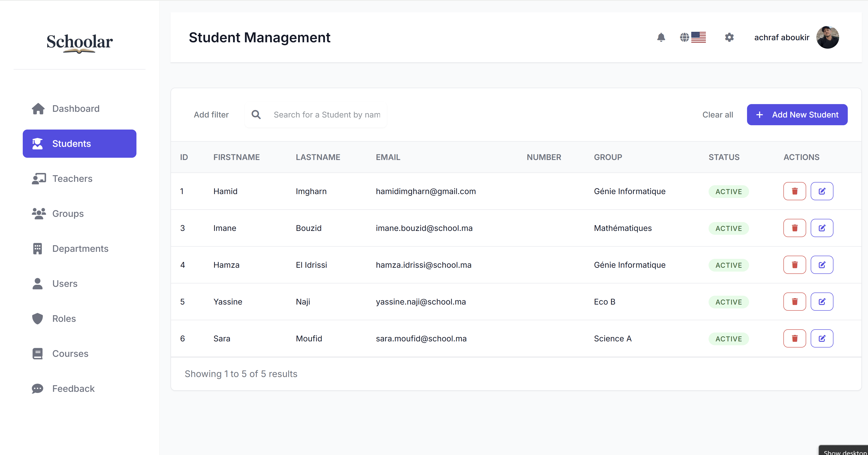This screenshot has height=455, width=868.
Task: Click Eco B group cell
Action: point(604,301)
